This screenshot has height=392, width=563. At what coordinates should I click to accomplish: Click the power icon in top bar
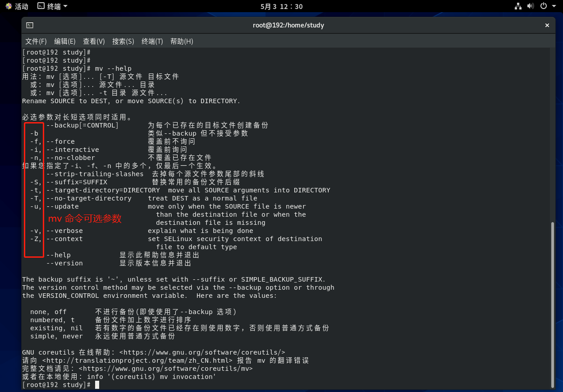click(543, 6)
